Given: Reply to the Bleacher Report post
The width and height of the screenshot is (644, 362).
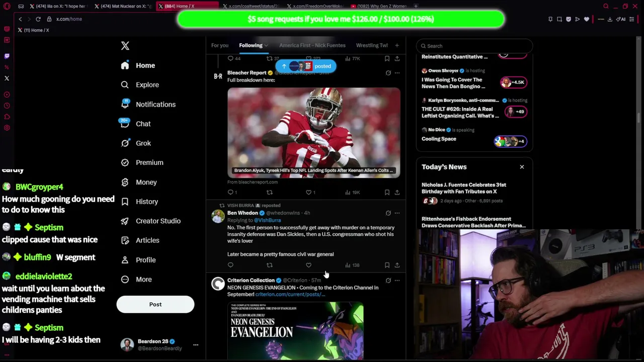Looking at the screenshot, I should click(x=230, y=192).
